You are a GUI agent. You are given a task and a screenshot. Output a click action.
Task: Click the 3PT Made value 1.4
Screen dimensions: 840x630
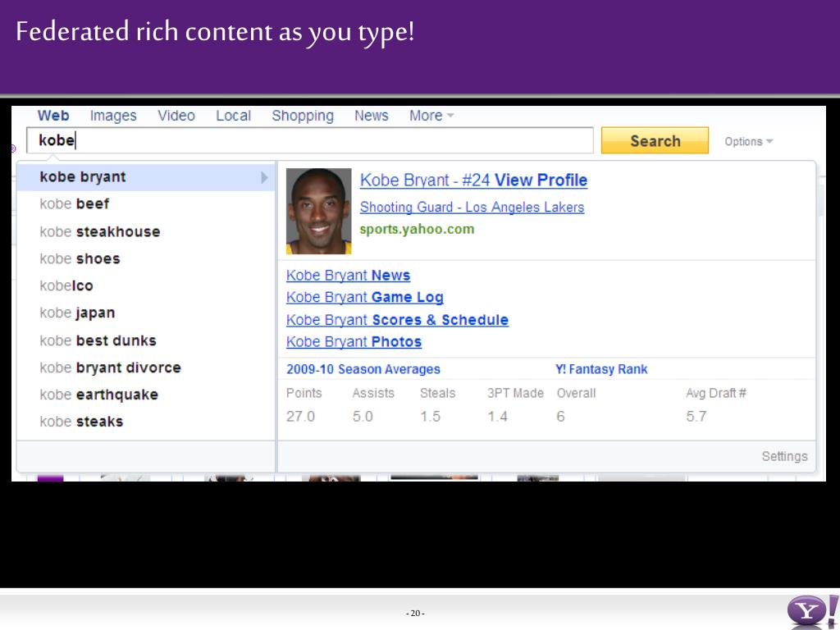tap(498, 416)
